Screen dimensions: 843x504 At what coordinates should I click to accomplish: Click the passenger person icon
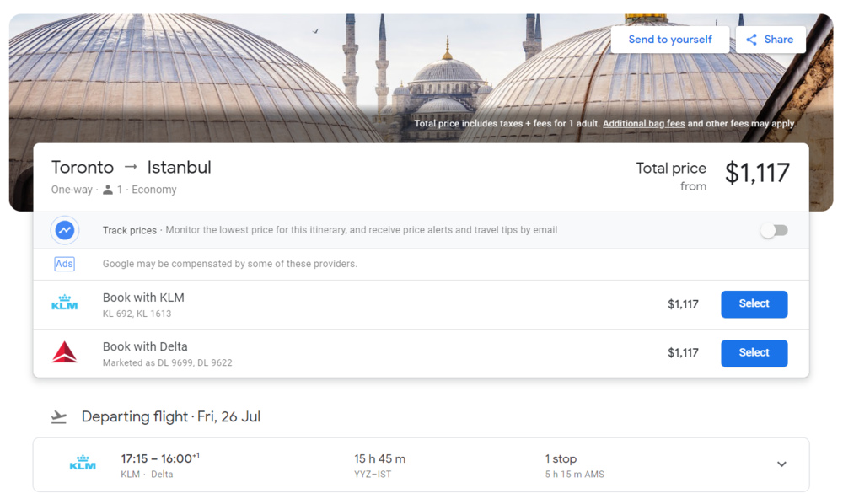(x=108, y=190)
